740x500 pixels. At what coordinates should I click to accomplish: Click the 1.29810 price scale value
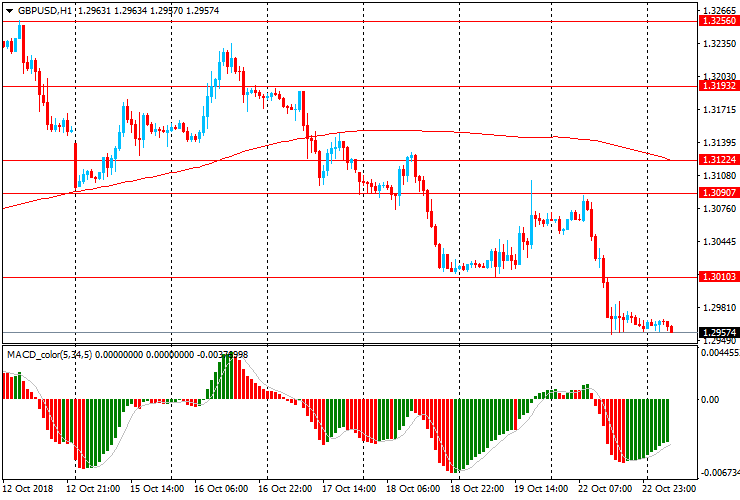pos(719,308)
